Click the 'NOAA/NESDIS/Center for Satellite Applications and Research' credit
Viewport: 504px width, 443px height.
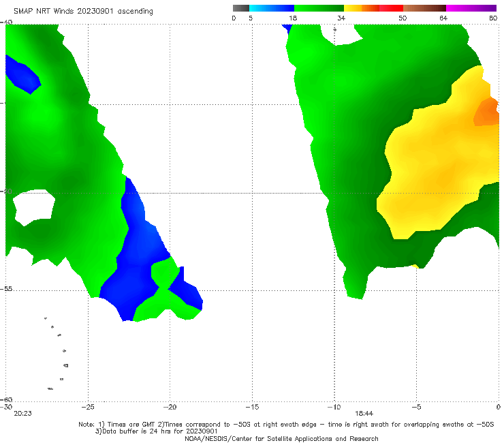pyautogui.click(x=281, y=438)
